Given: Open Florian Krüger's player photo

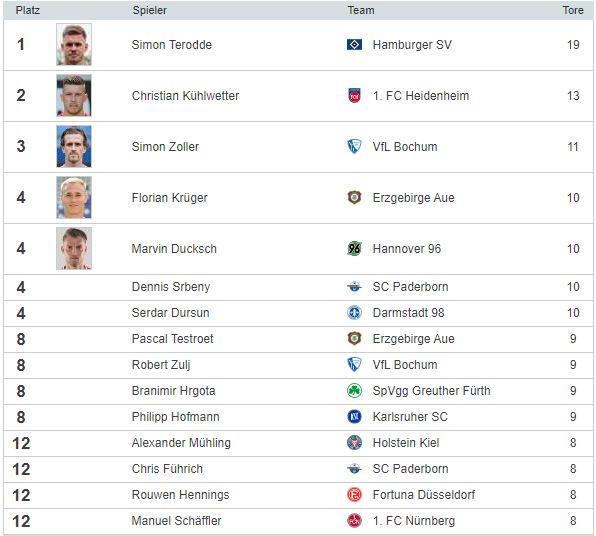Looking at the screenshot, I should [x=74, y=197].
